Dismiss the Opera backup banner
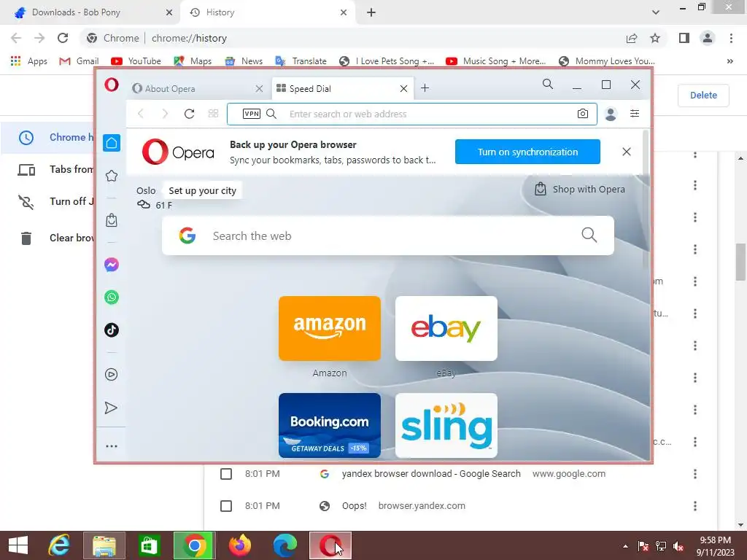The height and width of the screenshot is (560, 747). (627, 152)
